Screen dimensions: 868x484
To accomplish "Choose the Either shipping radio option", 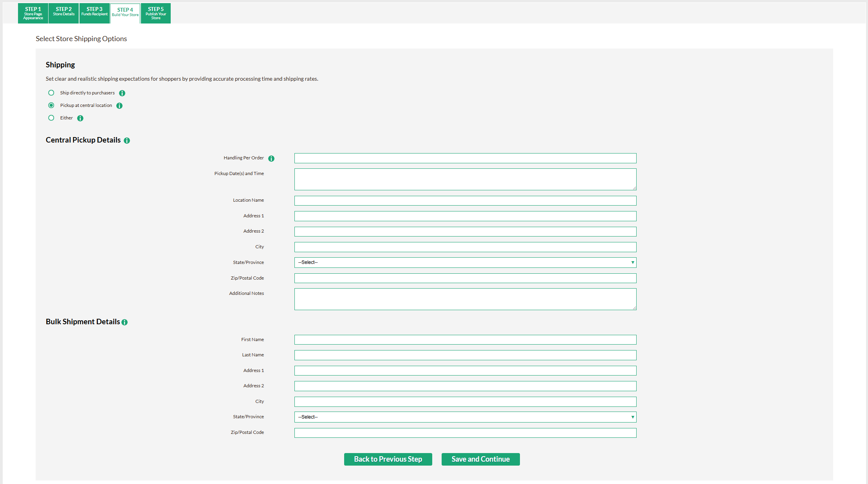I will (x=51, y=118).
